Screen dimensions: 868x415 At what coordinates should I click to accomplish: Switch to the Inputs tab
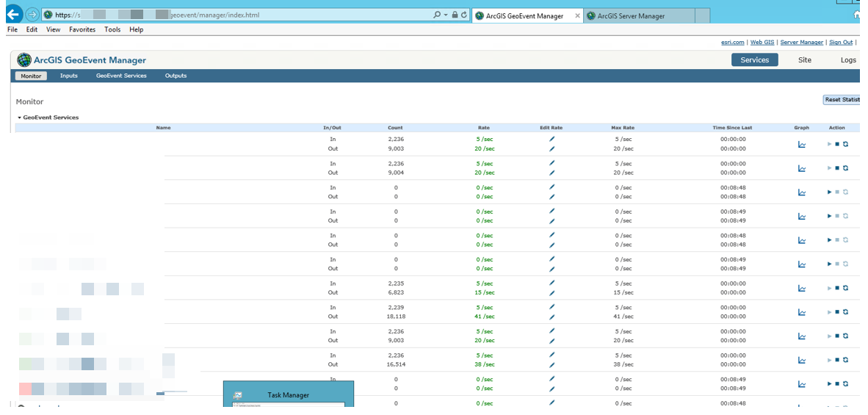68,76
